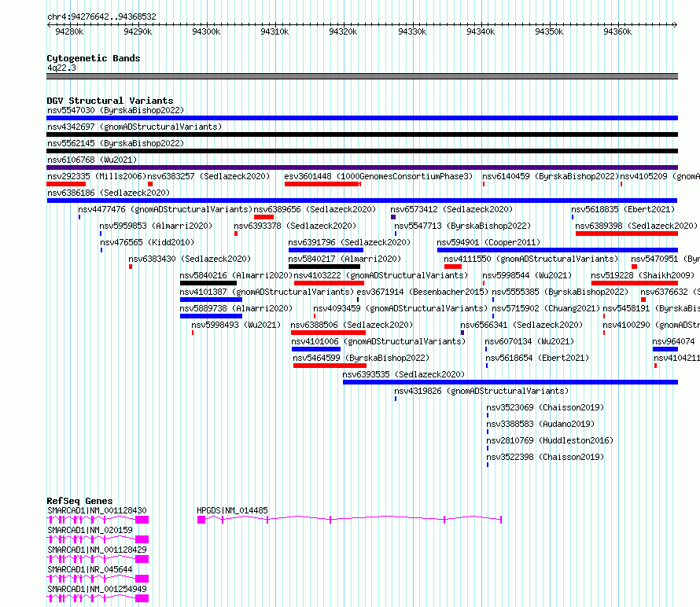
Task: Click the nsv5618835 (Ebert2021) label
Action: [x=623, y=209]
